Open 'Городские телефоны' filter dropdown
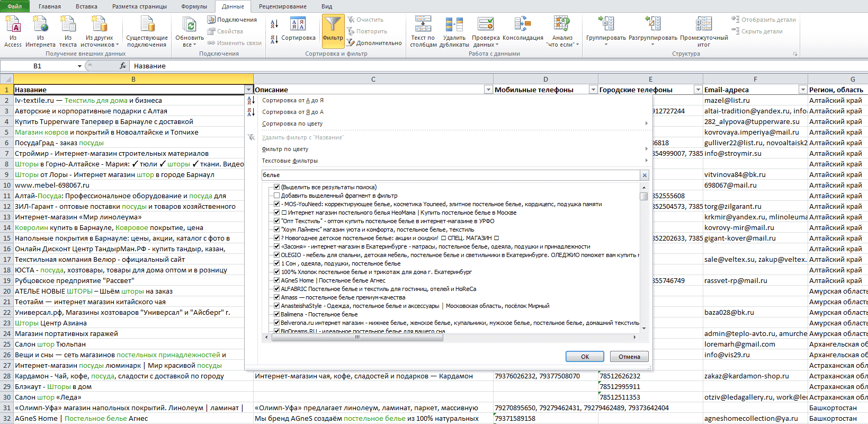This screenshot has height=424, width=868. tap(698, 90)
